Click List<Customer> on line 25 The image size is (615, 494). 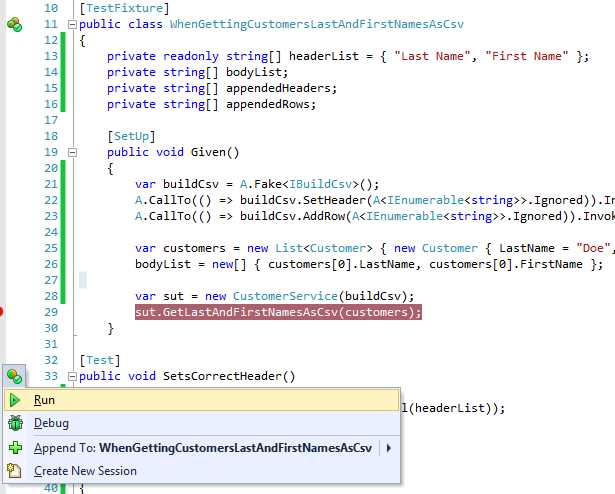coord(324,248)
